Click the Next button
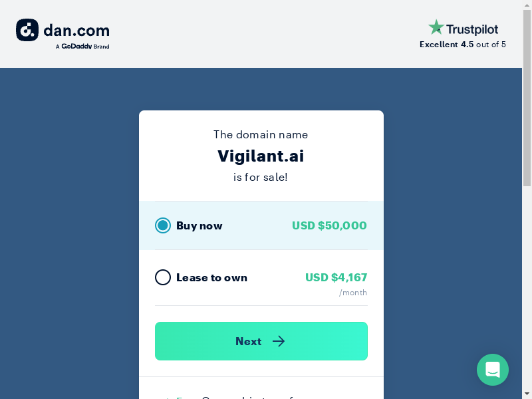532x399 pixels. point(261,341)
